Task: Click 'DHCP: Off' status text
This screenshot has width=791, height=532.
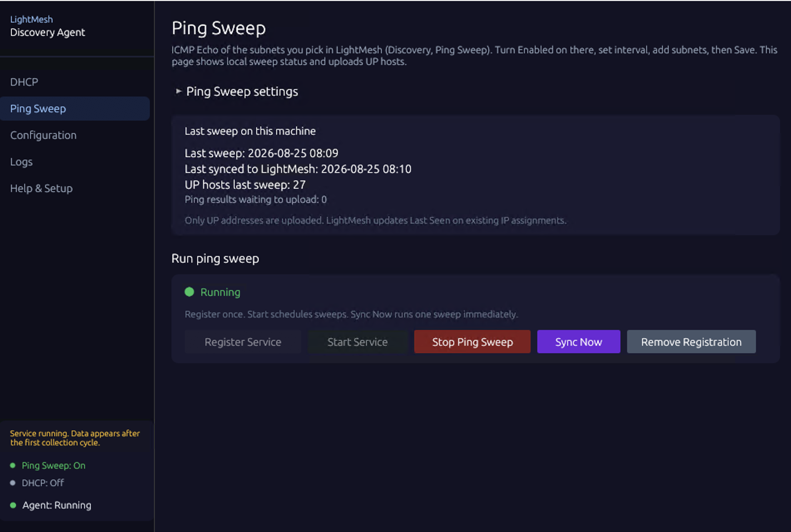Action: [x=43, y=483]
